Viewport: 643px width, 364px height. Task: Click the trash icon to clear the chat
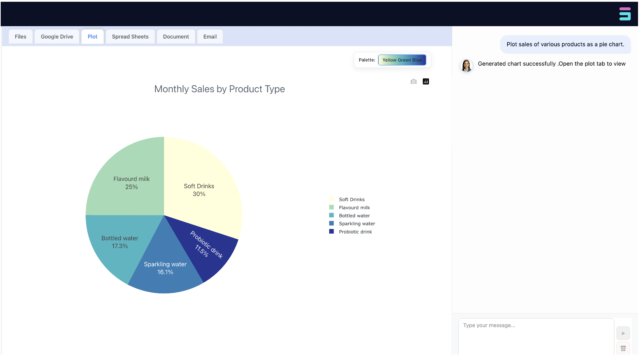pos(623,348)
